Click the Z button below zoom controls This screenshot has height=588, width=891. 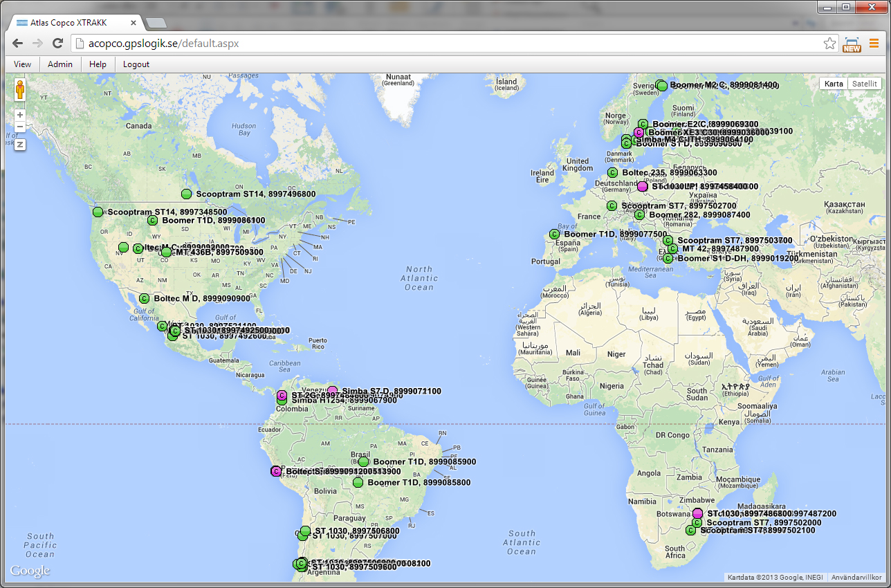20,144
